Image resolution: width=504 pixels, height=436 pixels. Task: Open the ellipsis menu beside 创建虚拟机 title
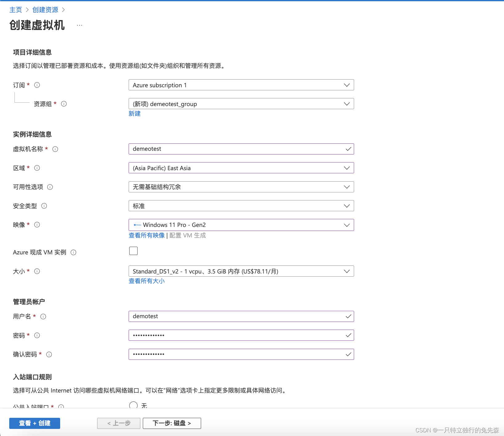coord(80,25)
